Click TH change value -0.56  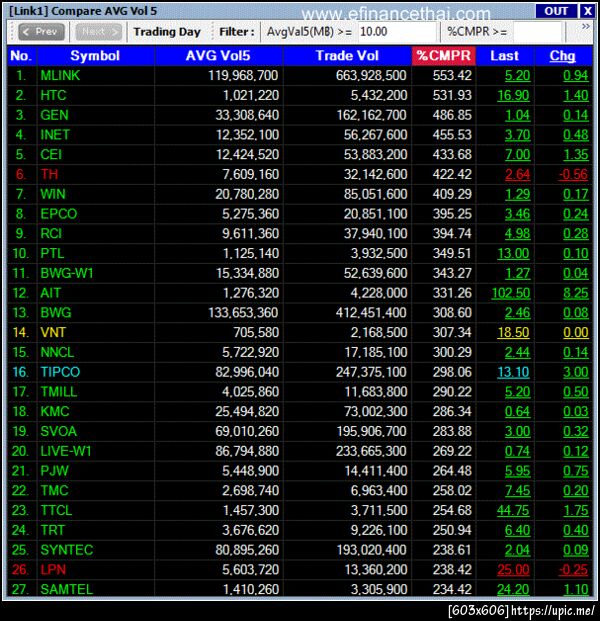point(573,174)
